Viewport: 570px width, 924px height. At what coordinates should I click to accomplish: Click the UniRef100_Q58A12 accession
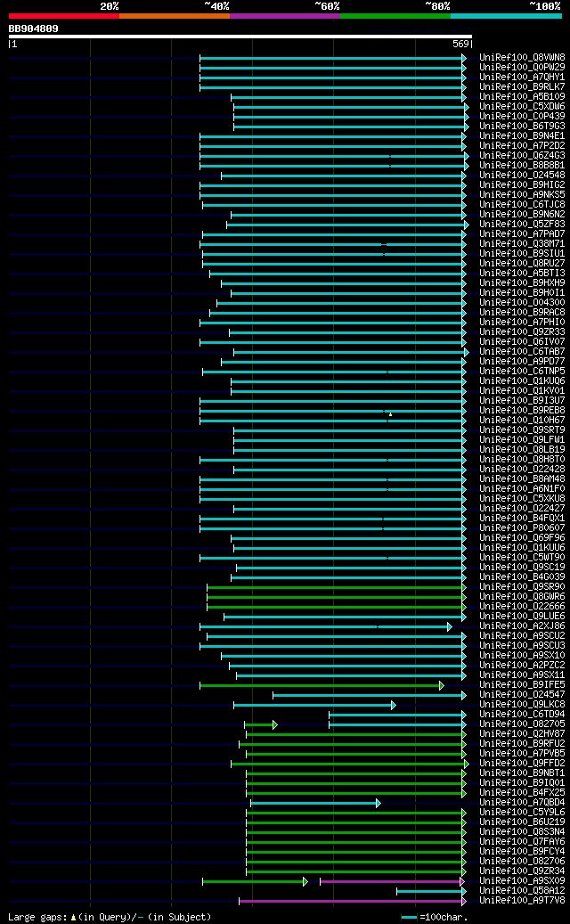click(522, 891)
